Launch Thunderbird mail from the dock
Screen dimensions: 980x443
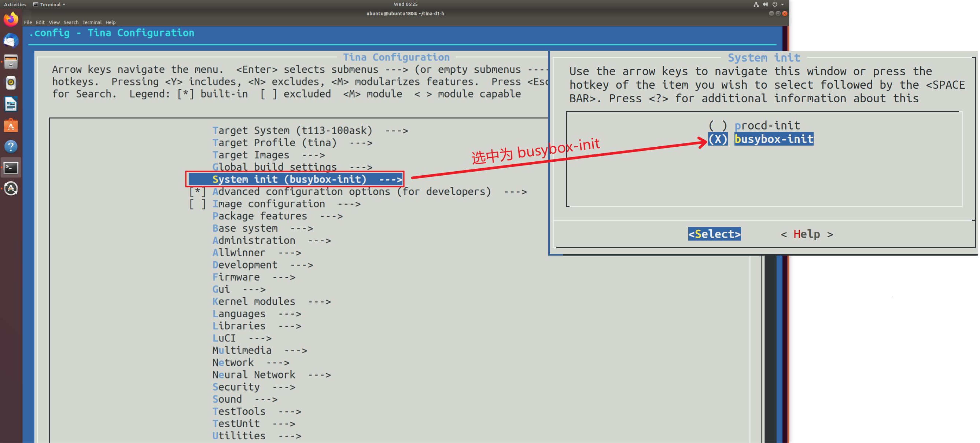[11, 40]
